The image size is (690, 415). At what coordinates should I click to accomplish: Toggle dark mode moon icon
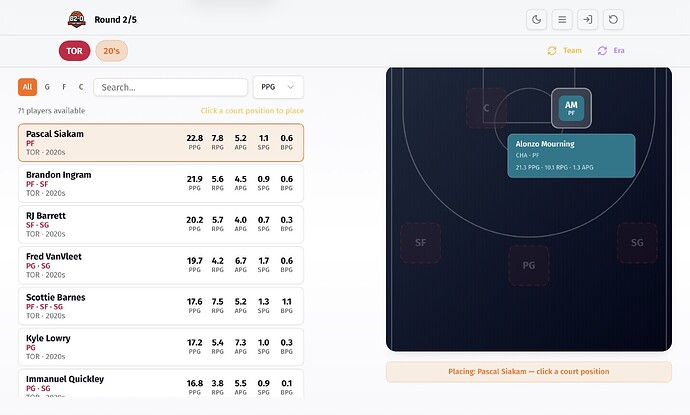pos(536,20)
